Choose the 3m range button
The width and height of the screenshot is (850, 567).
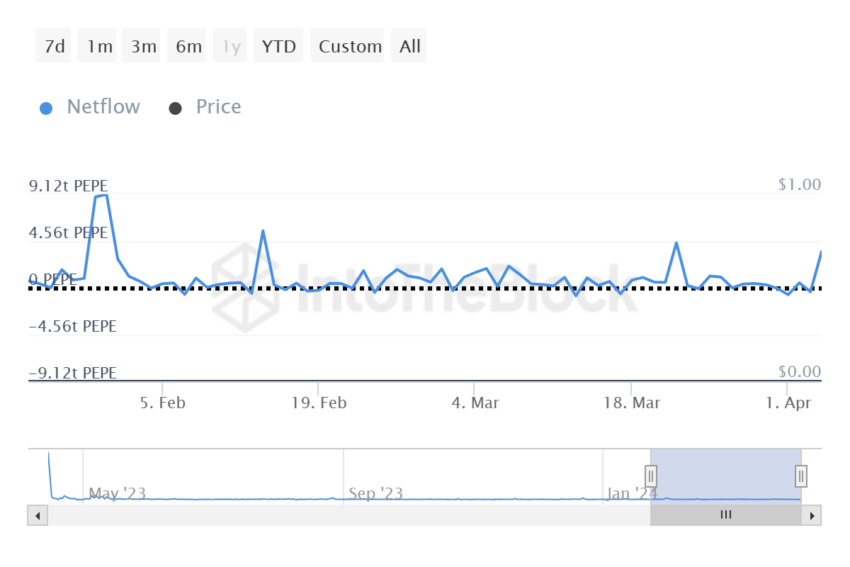(142, 46)
